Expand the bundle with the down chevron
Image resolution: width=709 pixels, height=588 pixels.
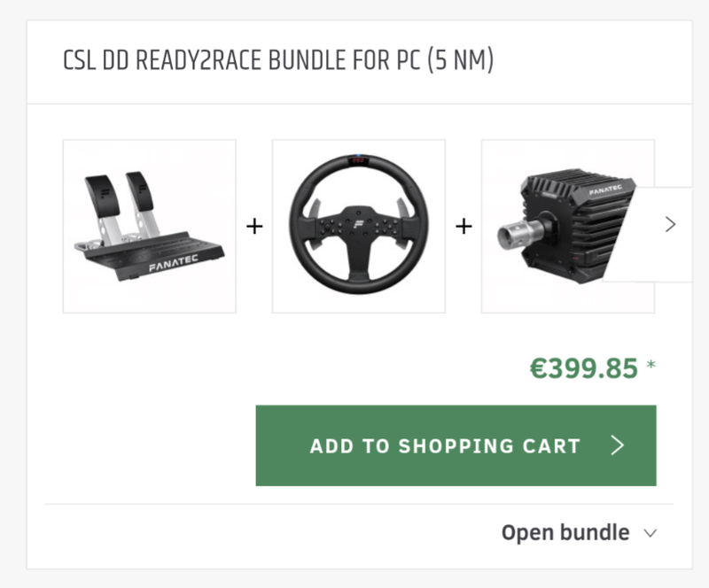coord(650,533)
